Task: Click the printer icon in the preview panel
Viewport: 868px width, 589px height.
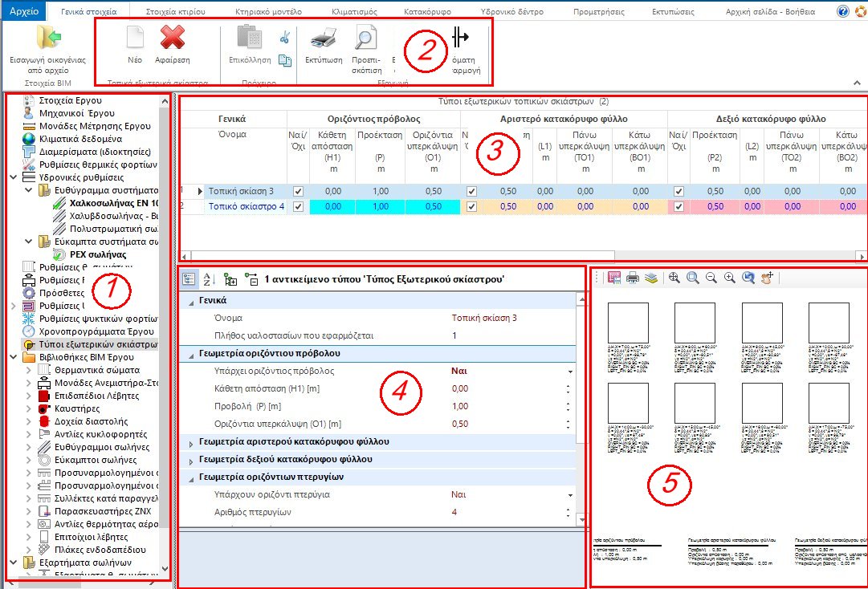Action: pyautogui.click(x=633, y=278)
